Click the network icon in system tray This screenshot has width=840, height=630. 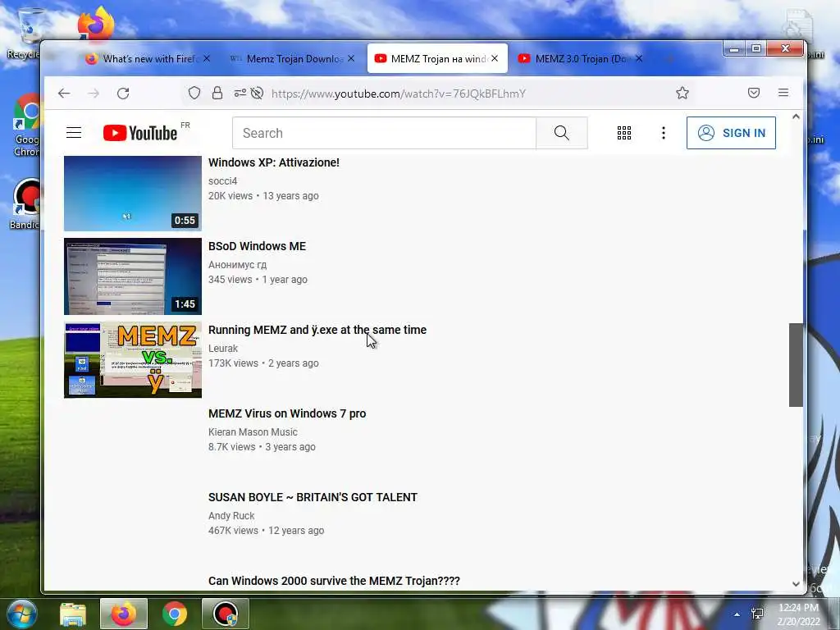(x=757, y=614)
